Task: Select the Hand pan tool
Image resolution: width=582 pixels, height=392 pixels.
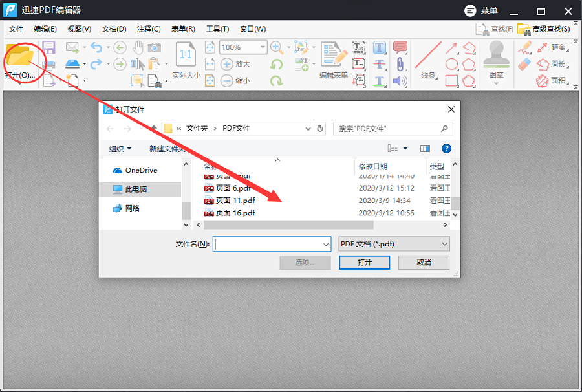Action: [x=138, y=47]
